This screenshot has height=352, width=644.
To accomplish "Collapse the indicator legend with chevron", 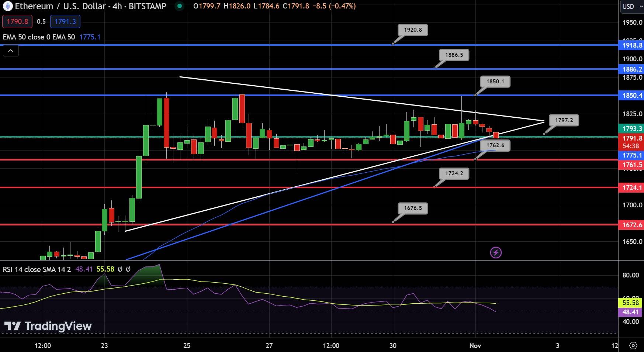I will (x=11, y=51).
